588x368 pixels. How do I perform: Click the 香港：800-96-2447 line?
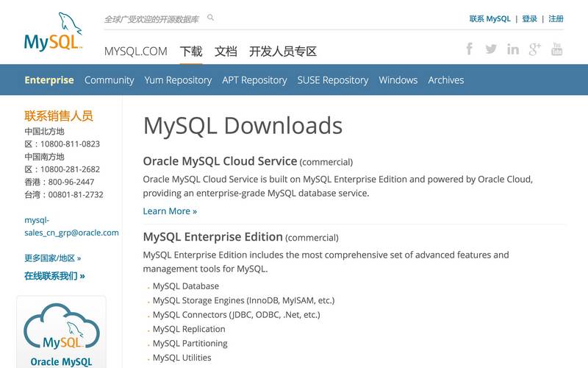(60, 182)
